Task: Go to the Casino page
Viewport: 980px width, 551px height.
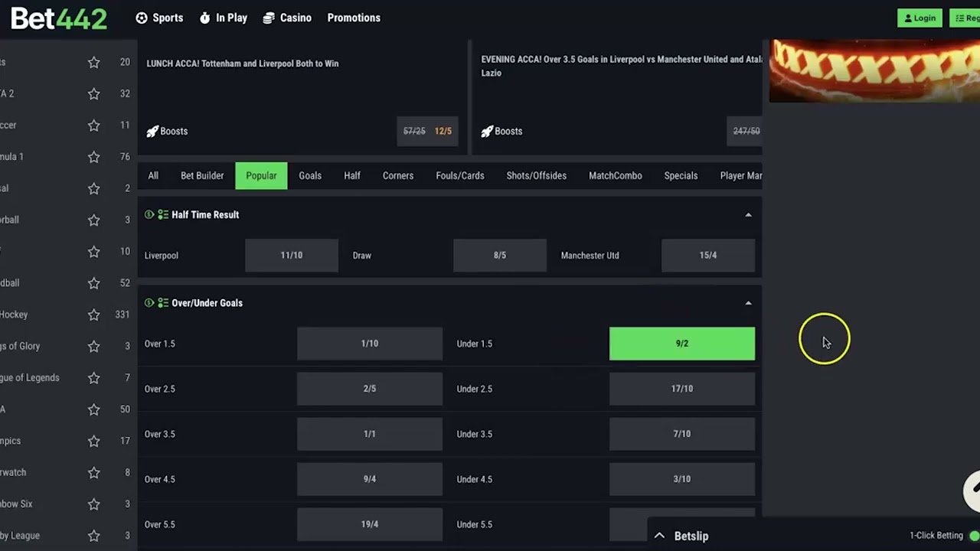Action: tap(287, 18)
